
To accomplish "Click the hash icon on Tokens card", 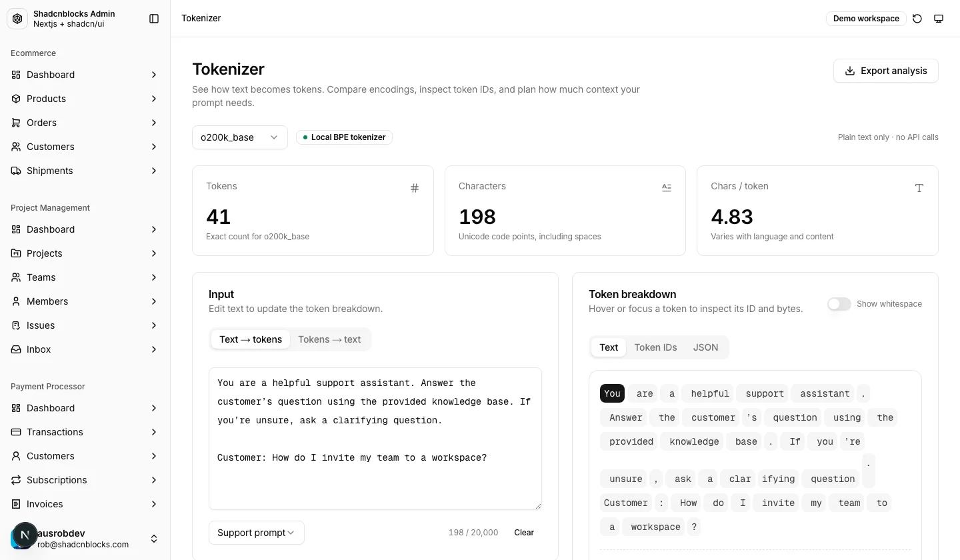I will [x=415, y=188].
